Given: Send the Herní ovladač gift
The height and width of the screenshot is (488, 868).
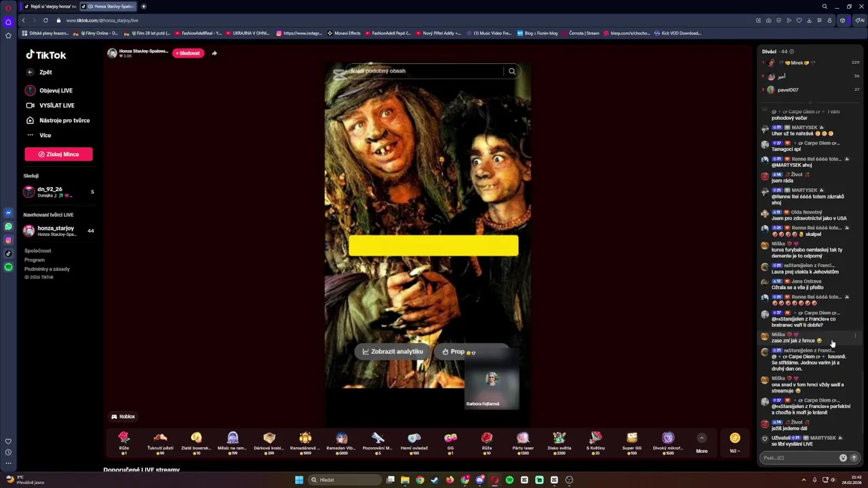Looking at the screenshot, I should [414, 443].
